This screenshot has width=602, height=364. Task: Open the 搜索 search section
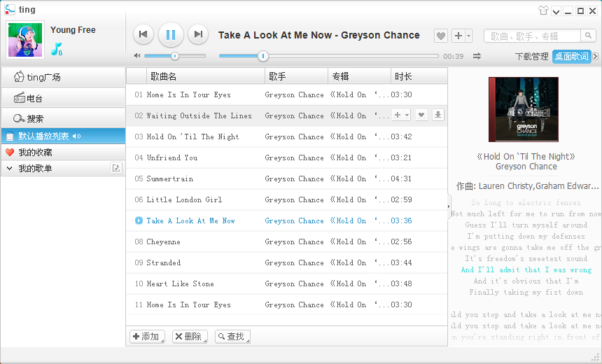[x=63, y=118]
